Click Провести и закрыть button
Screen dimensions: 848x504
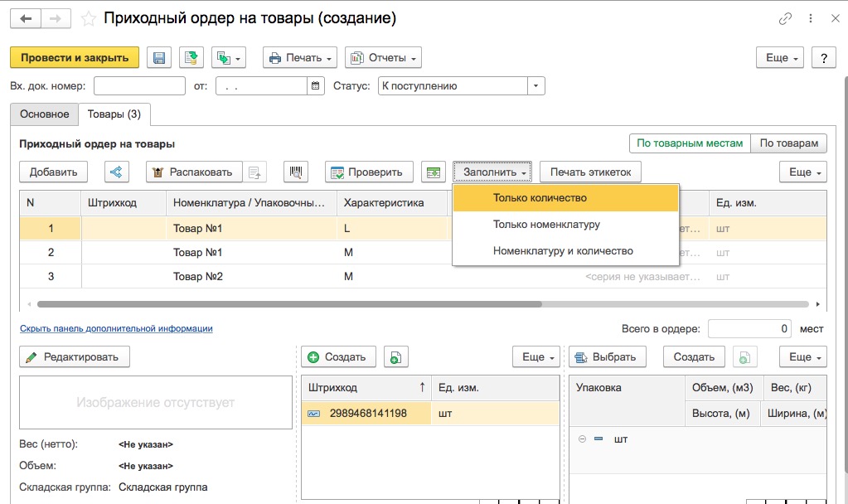coord(75,58)
